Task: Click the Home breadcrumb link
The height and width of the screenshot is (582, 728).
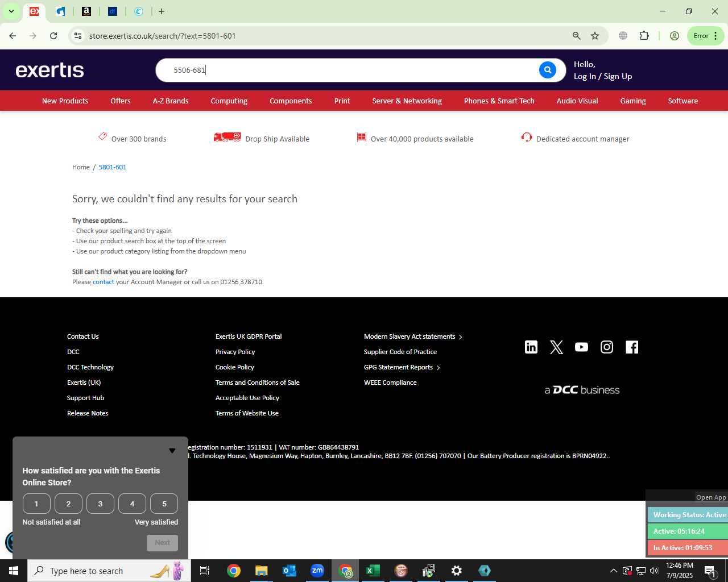Action: pos(81,167)
